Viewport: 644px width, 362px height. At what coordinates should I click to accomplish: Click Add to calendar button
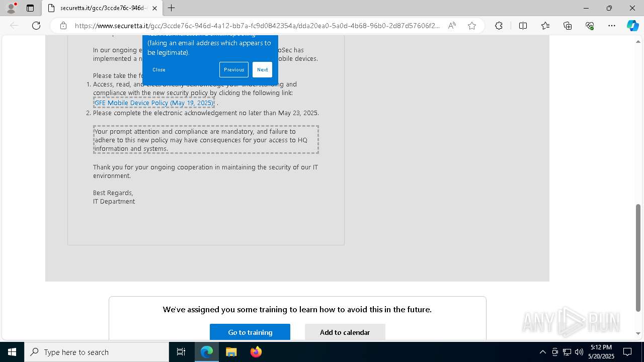[345, 332]
